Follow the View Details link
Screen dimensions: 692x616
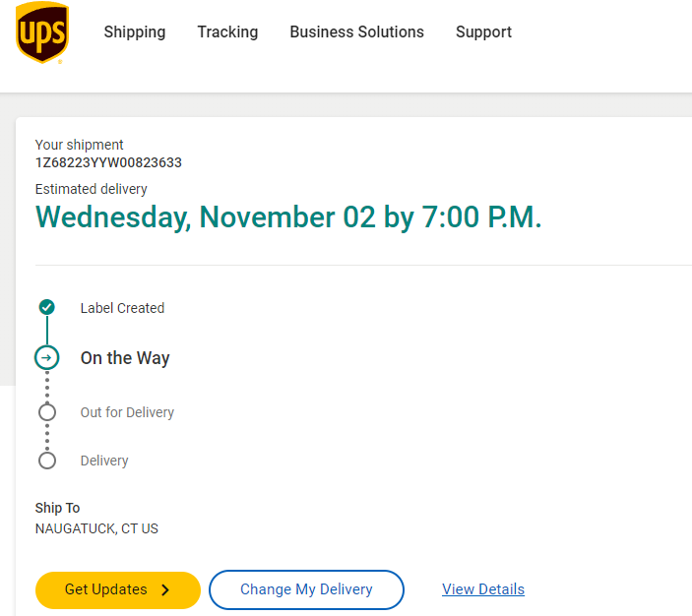[483, 589]
